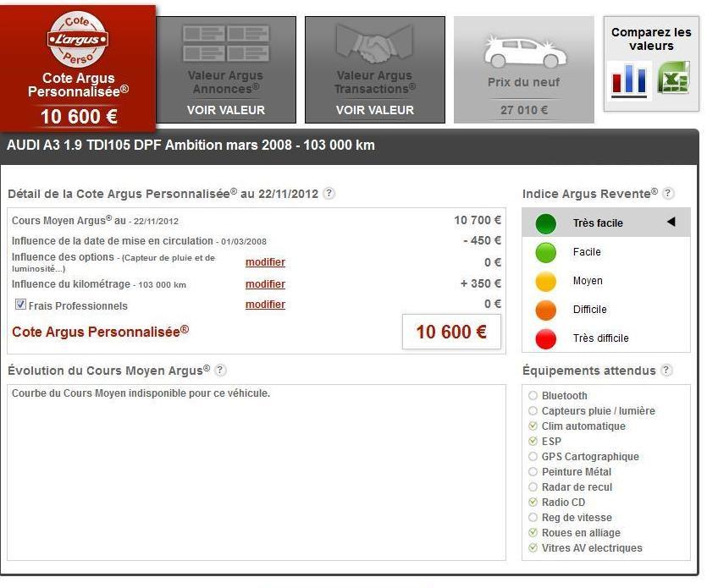Toggle the Radio CD option
The height and width of the screenshot is (588, 718).
coord(533,502)
